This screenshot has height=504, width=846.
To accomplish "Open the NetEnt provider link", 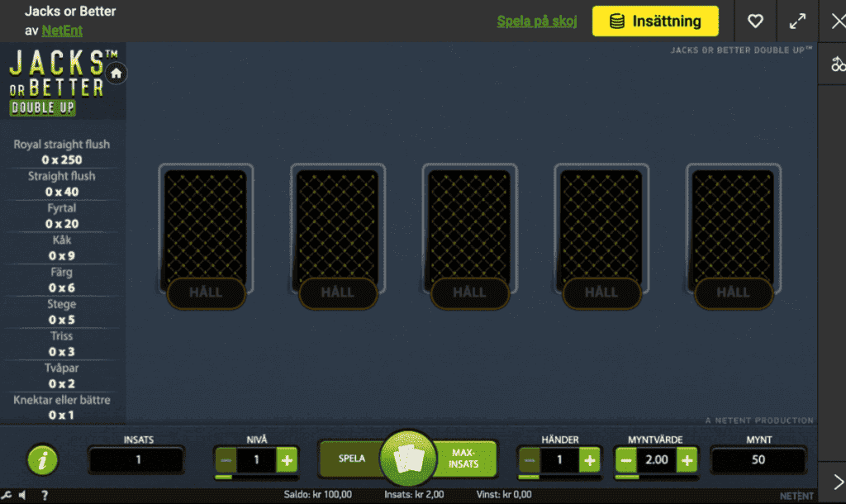I will coord(62,31).
